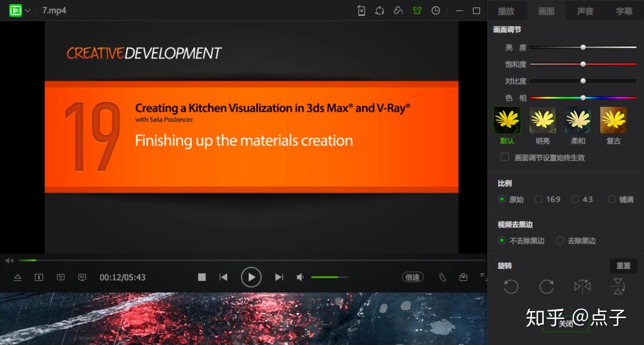Open the iQiyi player logo menu
The height and width of the screenshot is (345, 644).
pos(15,10)
